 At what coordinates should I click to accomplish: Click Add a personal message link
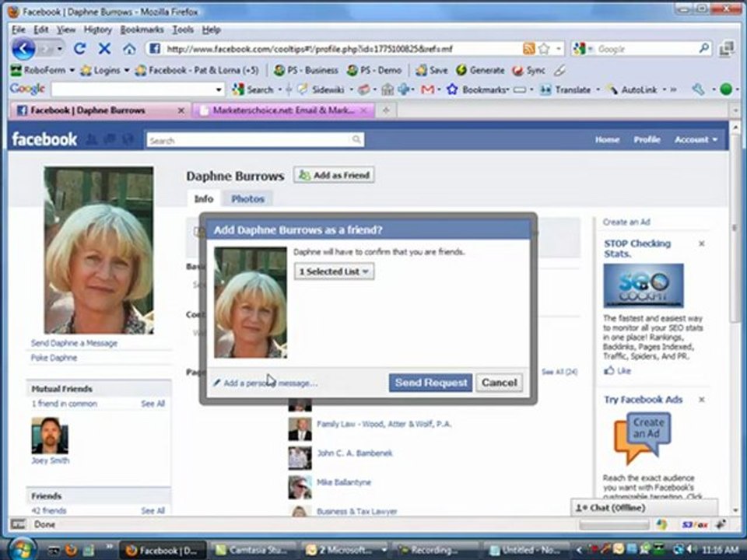tap(266, 383)
